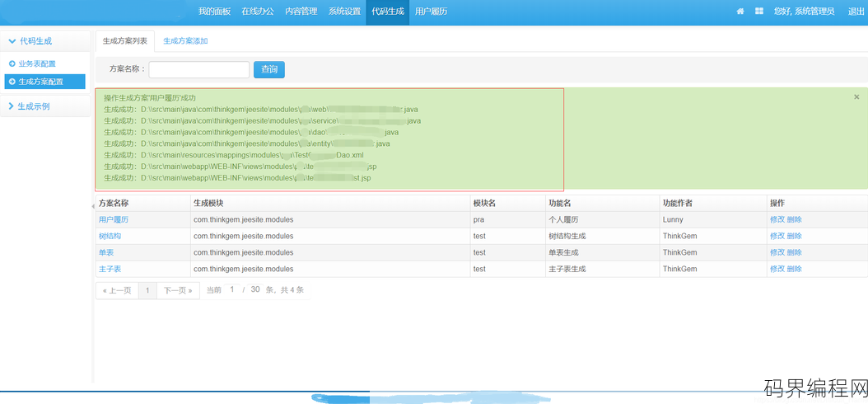
Task: Select 生成方案配置 in the sidebar
Action: (x=44, y=82)
